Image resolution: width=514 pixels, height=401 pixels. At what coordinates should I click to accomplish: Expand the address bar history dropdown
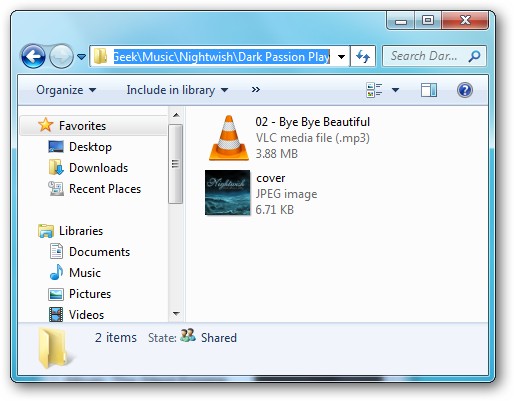click(x=341, y=57)
